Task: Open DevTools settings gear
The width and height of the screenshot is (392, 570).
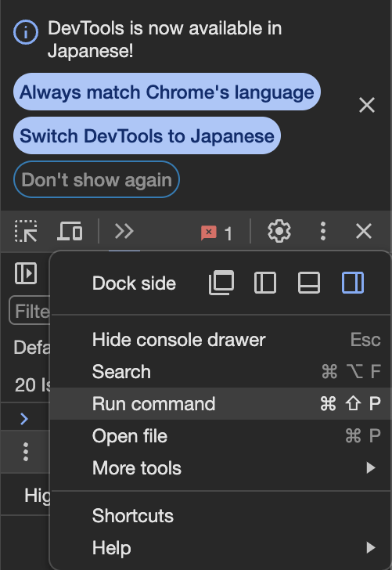Action: click(x=279, y=231)
